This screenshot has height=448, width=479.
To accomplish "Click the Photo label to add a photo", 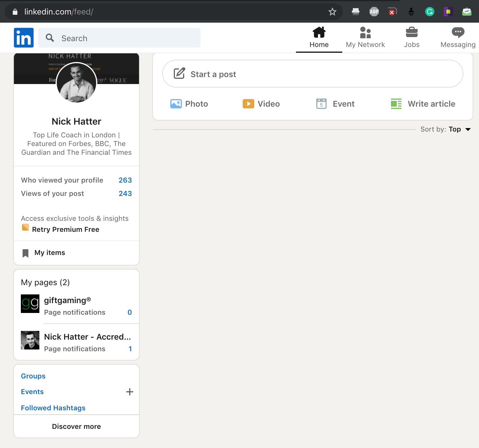I will (197, 104).
